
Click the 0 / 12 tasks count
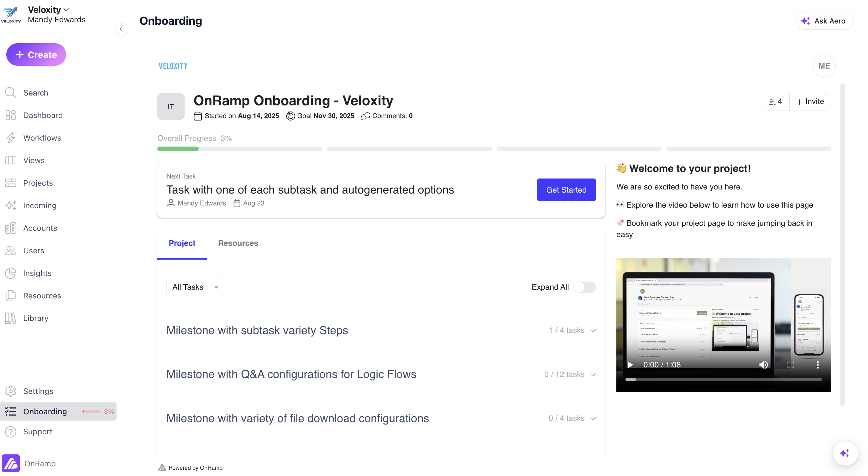coord(564,375)
